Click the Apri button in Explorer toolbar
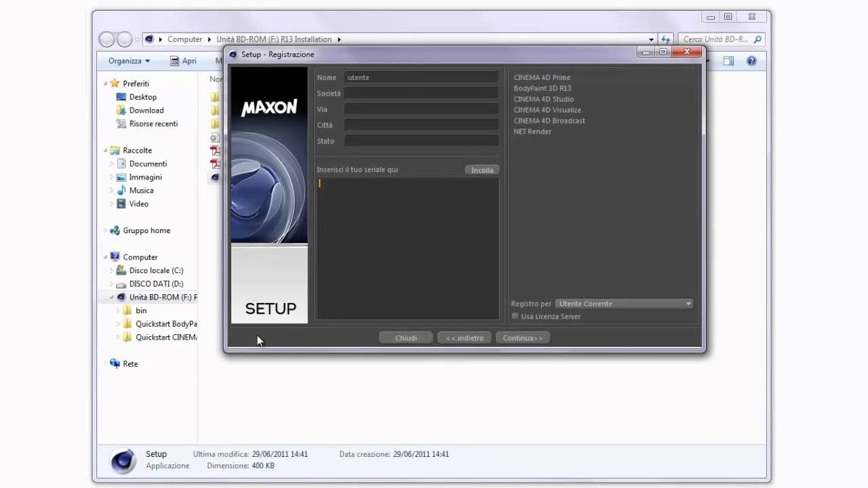The image size is (868, 488). coord(183,61)
